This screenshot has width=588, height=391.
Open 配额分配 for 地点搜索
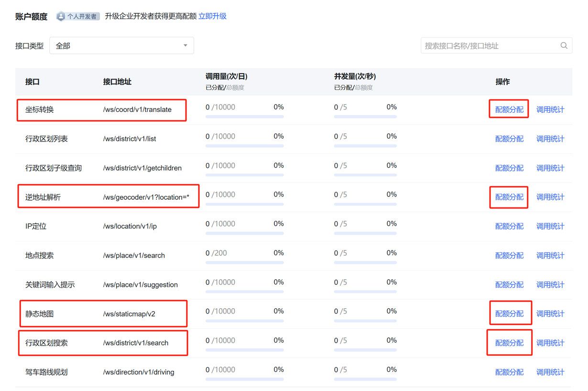pyautogui.click(x=509, y=255)
